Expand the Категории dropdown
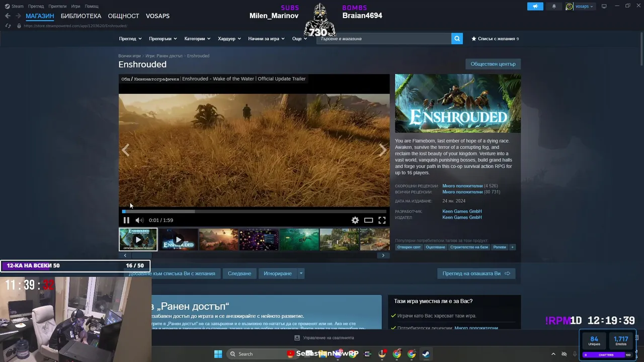 tap(197, 39)
